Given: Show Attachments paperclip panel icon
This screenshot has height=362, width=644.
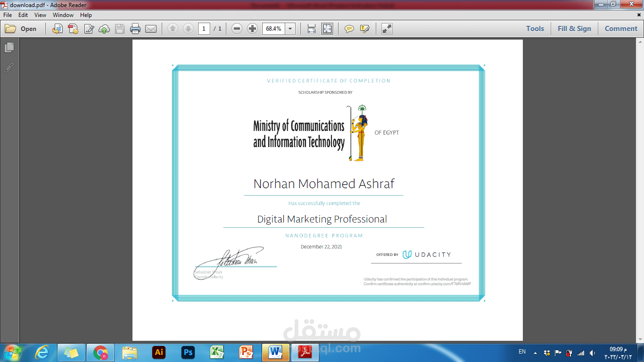Looking at the screenshot, I should click(x=9, y=68).
